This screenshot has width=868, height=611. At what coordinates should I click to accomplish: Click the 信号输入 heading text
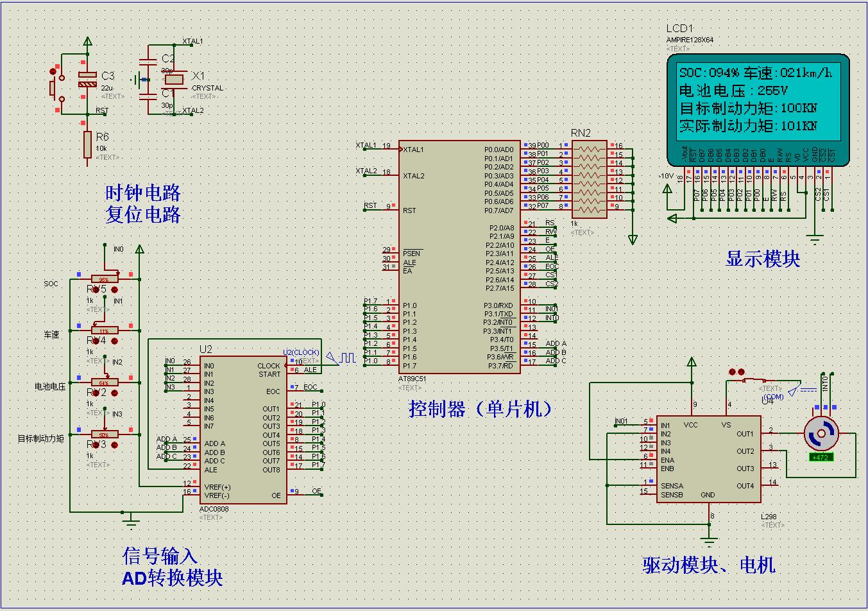pyautogui.click(x=160, y=556)
